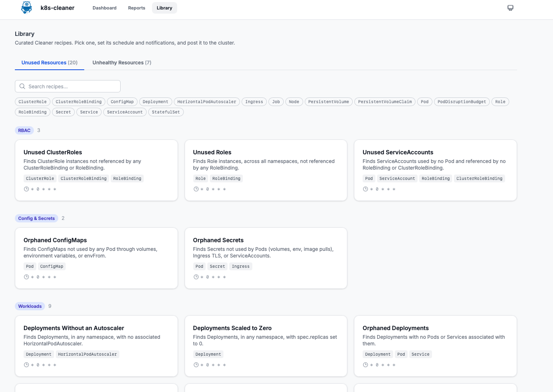The height and width of the screenshot is (392, 553).
Task: Open the display theme monitor icon
Action: [510, 8]
